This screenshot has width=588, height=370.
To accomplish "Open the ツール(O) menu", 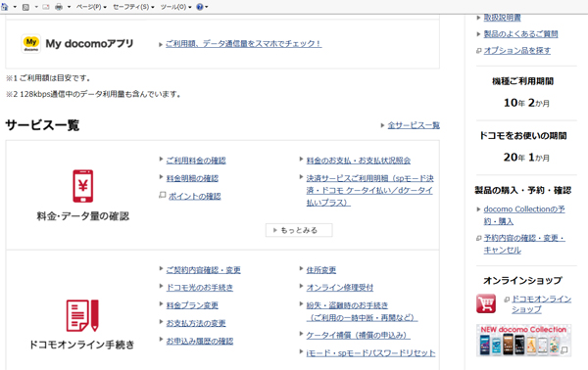I will tap(175, 7).
